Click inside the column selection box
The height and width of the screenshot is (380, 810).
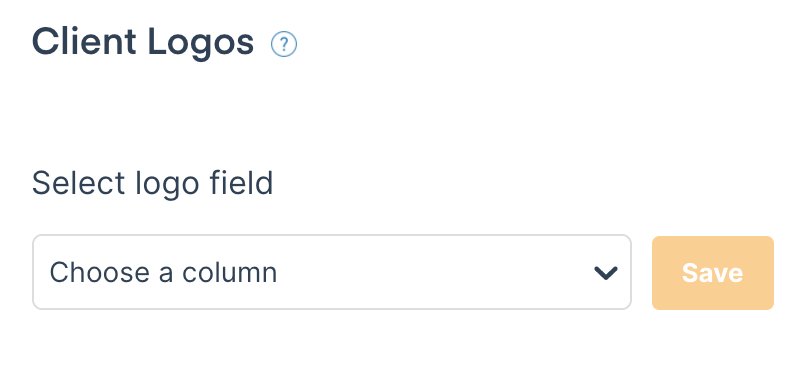(332, 272)
